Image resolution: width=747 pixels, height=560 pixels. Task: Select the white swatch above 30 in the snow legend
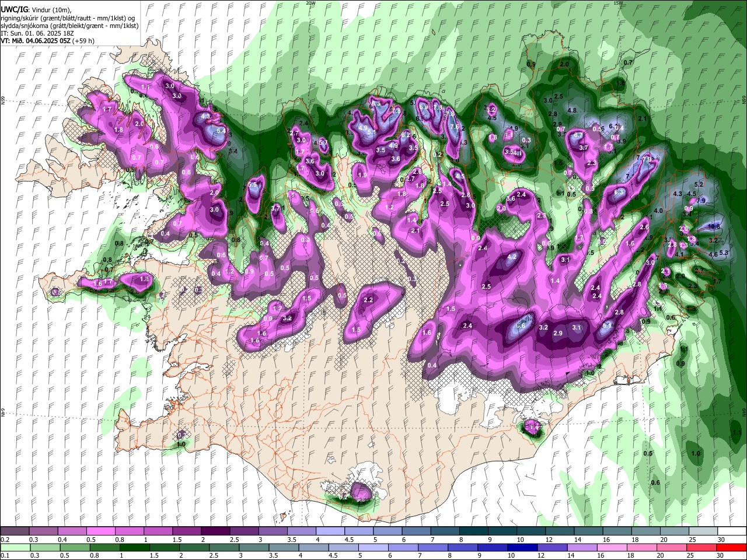pos(732,531)
